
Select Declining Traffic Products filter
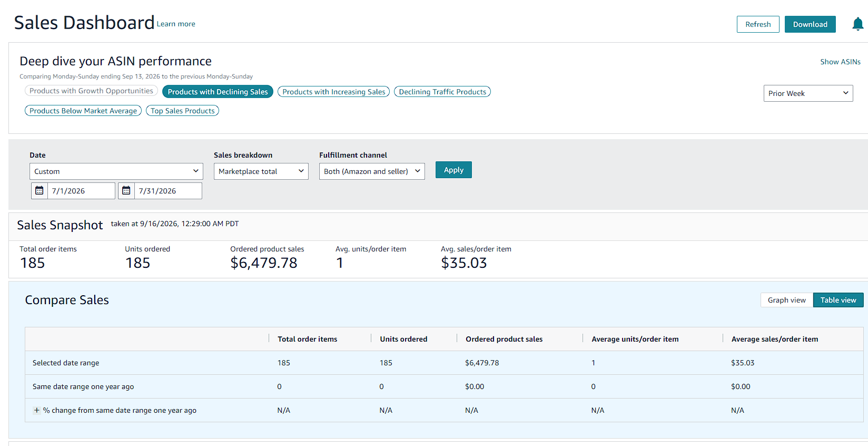click(442, 92)
